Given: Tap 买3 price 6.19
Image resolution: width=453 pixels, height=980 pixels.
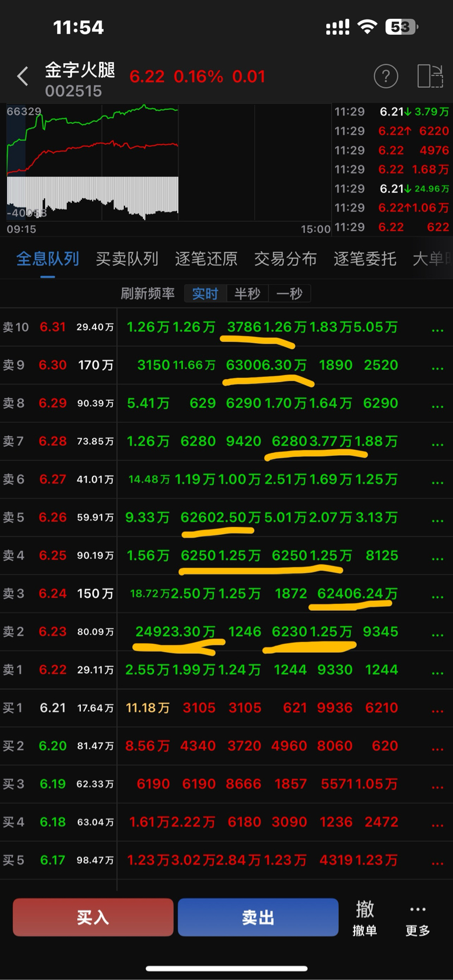Looking at the screenshot, I should pyautogui.click(x=52, y=784).
